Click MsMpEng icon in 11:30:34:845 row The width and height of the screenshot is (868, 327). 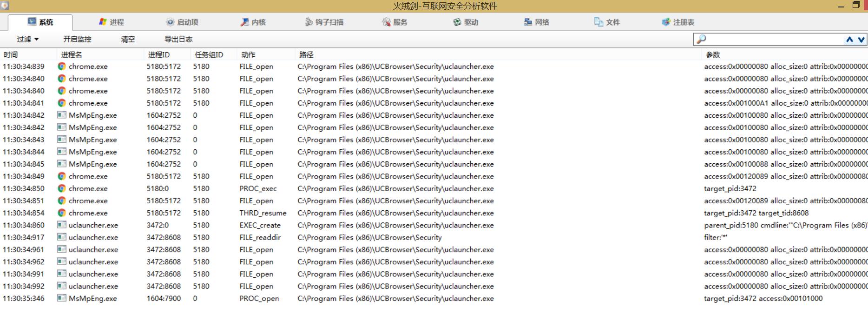point(62,164)
